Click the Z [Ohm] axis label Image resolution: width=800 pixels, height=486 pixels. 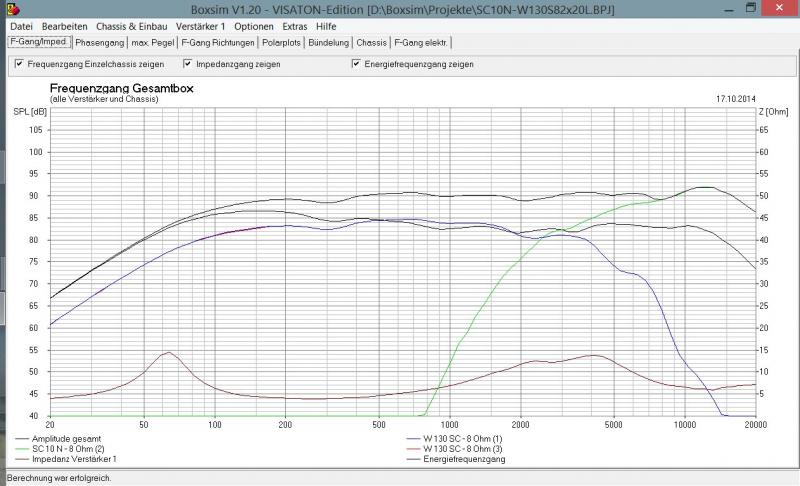coord(773,112)
